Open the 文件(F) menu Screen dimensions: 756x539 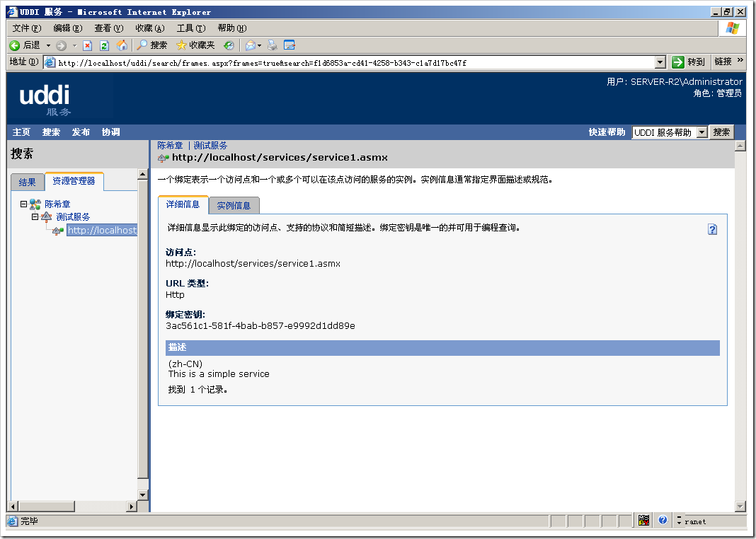tap(27, 28)
